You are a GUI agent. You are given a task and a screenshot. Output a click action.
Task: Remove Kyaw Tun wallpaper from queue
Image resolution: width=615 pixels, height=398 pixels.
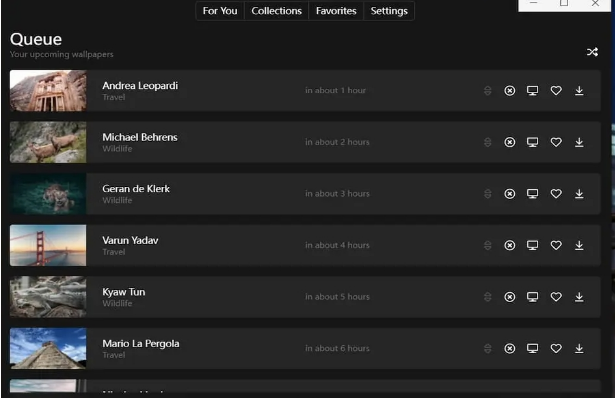click(x=509, y=297)
